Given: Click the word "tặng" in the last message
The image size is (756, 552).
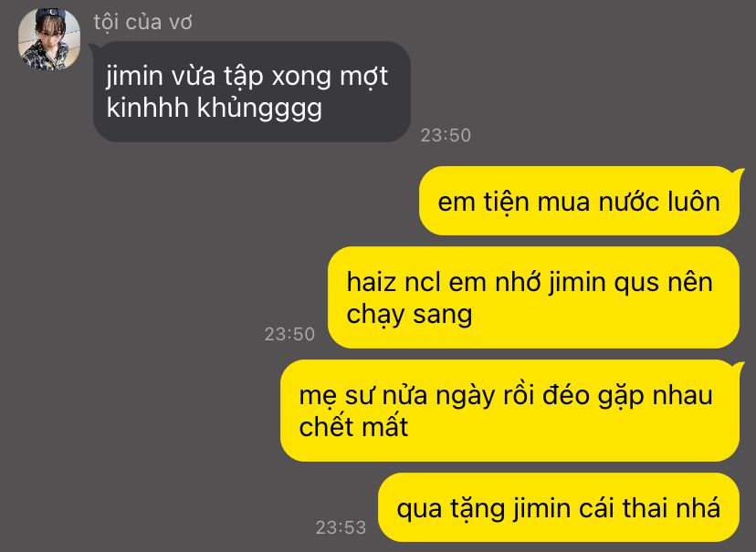Looking at the screenshot, I should click(x=478, y=509).
